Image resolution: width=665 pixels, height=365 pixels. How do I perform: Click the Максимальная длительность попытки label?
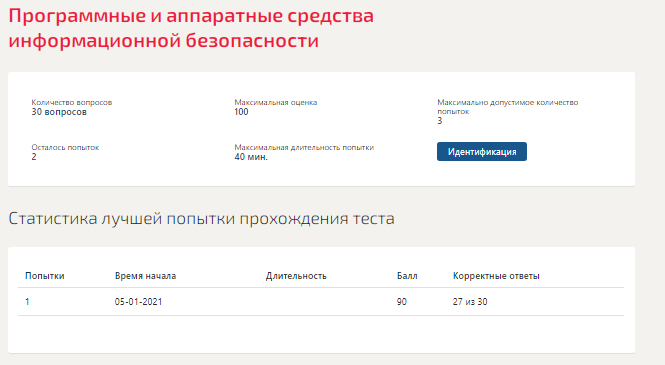click(x=304, y=148)
